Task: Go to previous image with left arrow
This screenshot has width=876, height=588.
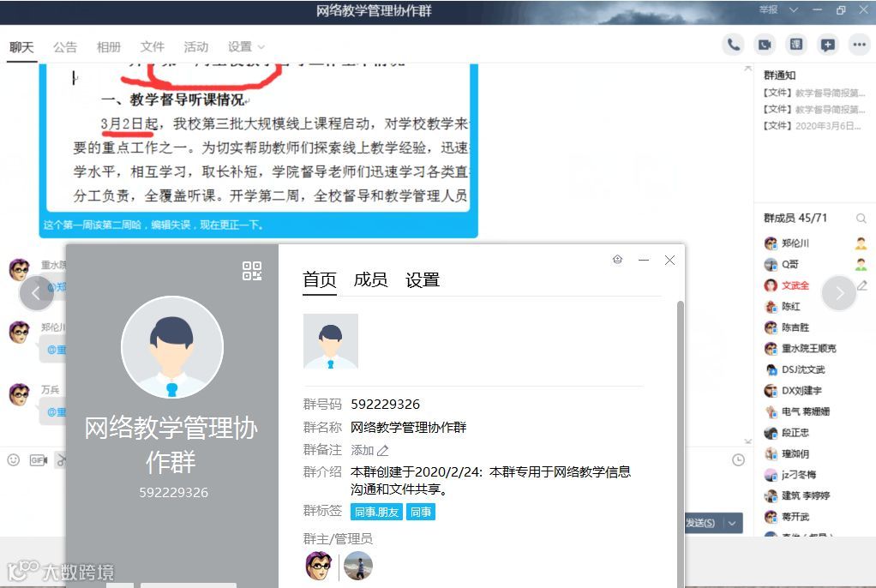Action: (x=36, y=293)
